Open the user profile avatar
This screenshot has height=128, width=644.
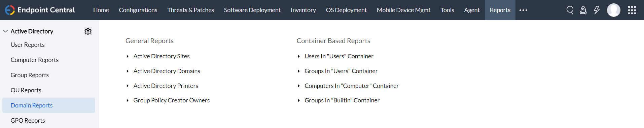pyautogui.click(x=614, y=10)
